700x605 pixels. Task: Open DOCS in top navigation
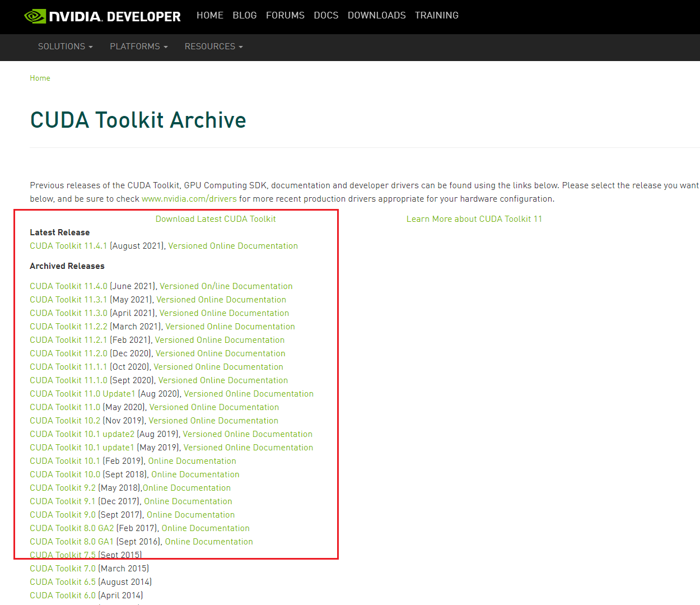click(x=326, y=16)
